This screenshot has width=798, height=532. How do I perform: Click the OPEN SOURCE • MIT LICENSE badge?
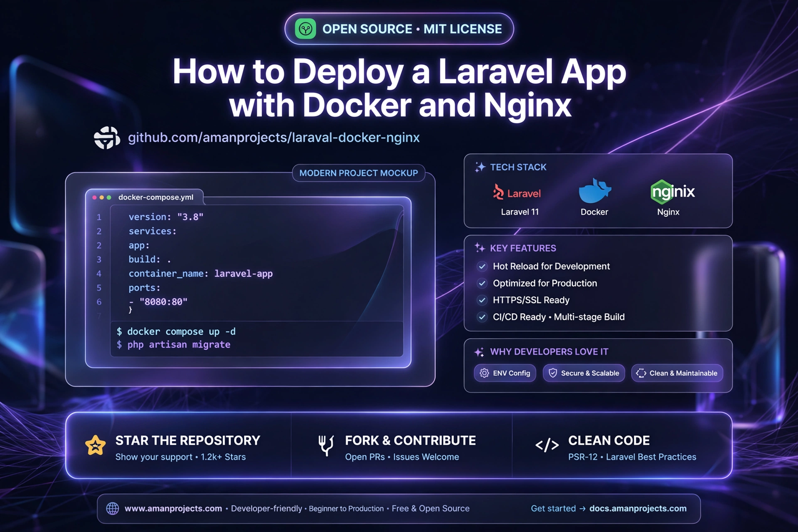point(399,29)
